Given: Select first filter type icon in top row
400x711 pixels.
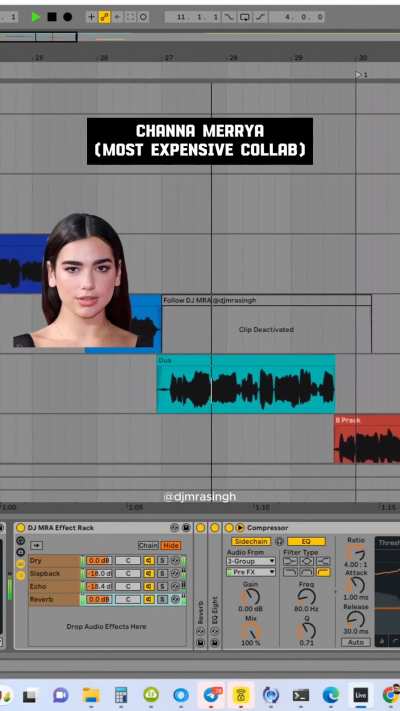Looking at the screenshot, I should coord(290,561).
